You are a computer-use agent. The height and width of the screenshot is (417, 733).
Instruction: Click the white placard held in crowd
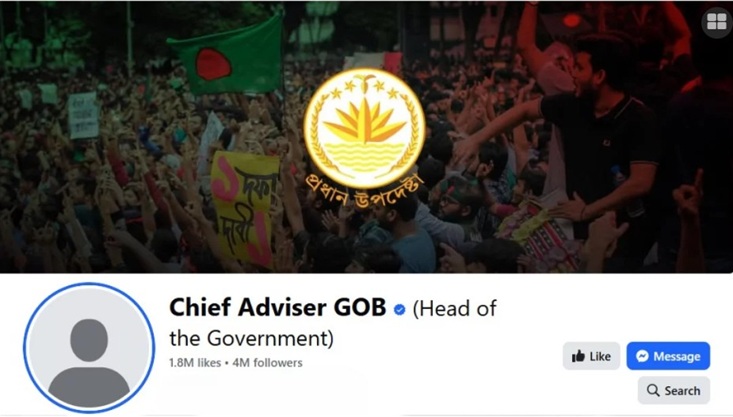(x=84, y=115)
